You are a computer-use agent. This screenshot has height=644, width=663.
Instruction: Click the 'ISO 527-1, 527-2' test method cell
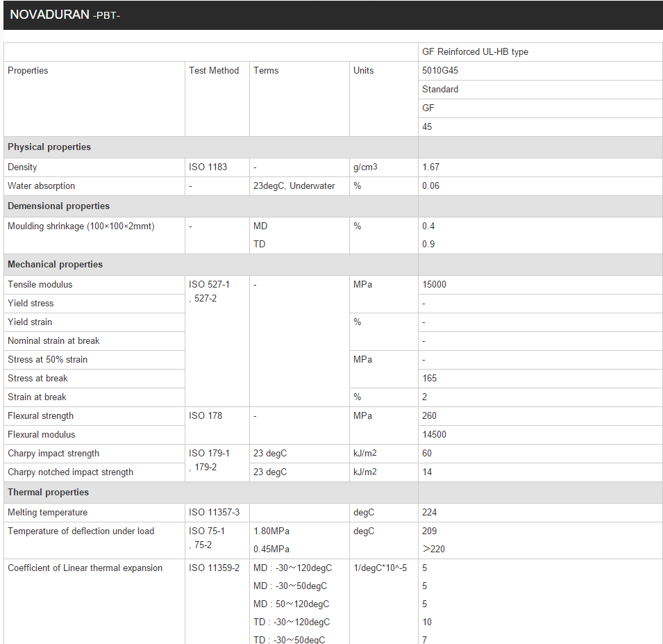pyautogui.click(x=217, y=341)
